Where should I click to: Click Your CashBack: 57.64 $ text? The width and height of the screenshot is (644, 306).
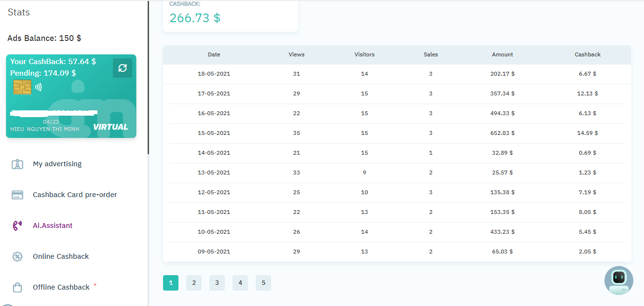click(53, 62)
